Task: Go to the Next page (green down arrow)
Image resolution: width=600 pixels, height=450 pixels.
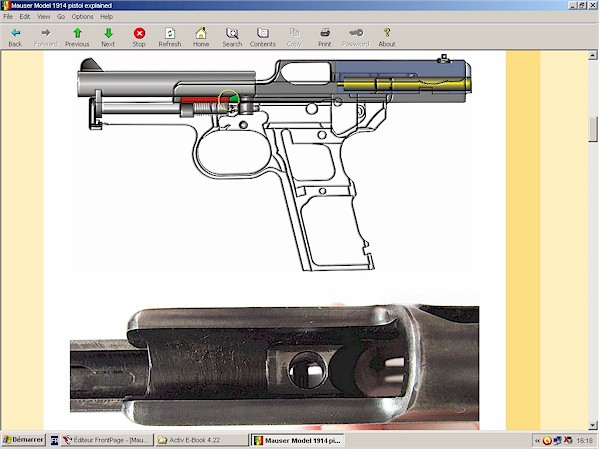Action: 108,38
